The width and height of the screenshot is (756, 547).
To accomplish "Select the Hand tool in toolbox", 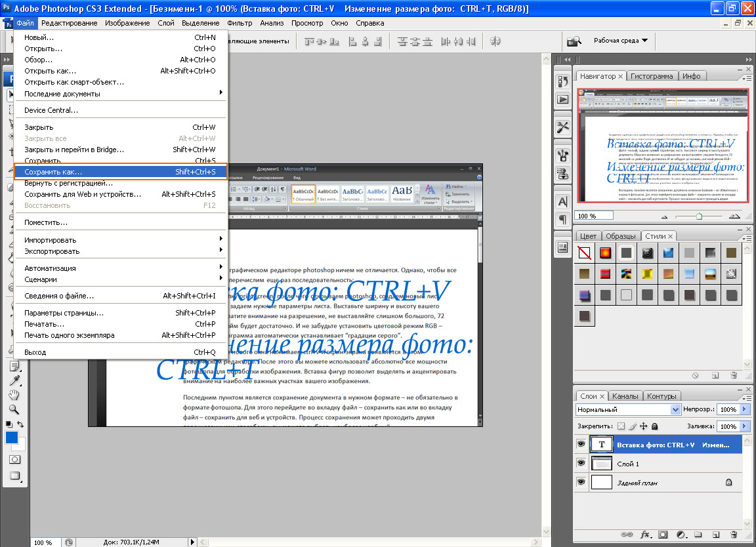I will pyautogui.click(x=14, y=395).
